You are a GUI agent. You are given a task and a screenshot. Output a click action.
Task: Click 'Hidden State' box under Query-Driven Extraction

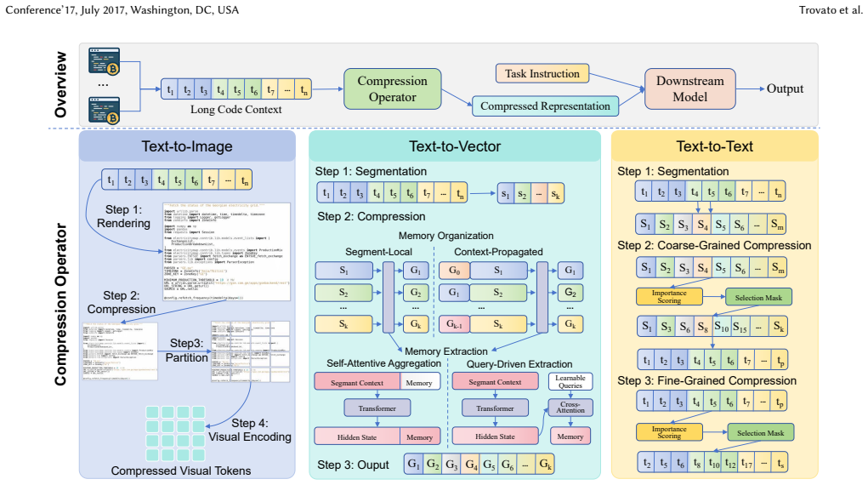pyautogui.click(x=495, y=436)
